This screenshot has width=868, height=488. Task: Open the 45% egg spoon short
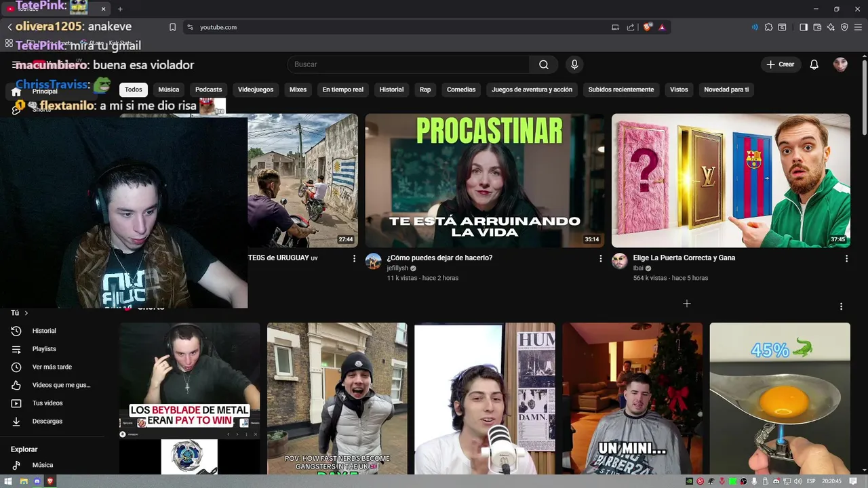pos(780,399)
